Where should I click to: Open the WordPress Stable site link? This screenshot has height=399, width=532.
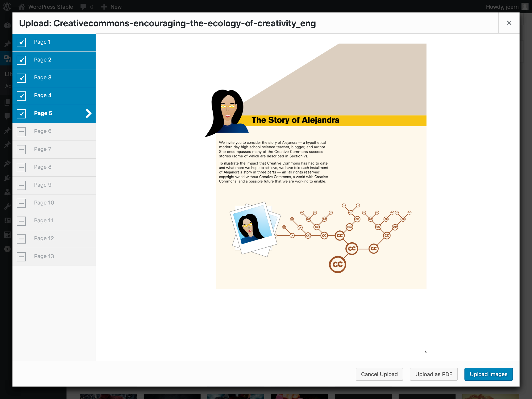click(x=50, y=7)
